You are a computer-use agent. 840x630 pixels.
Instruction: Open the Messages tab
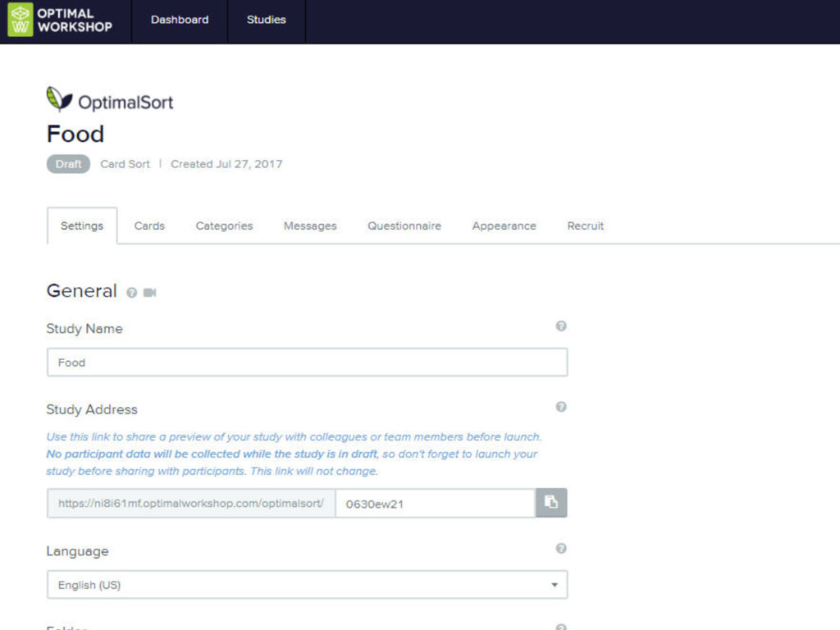310,226
